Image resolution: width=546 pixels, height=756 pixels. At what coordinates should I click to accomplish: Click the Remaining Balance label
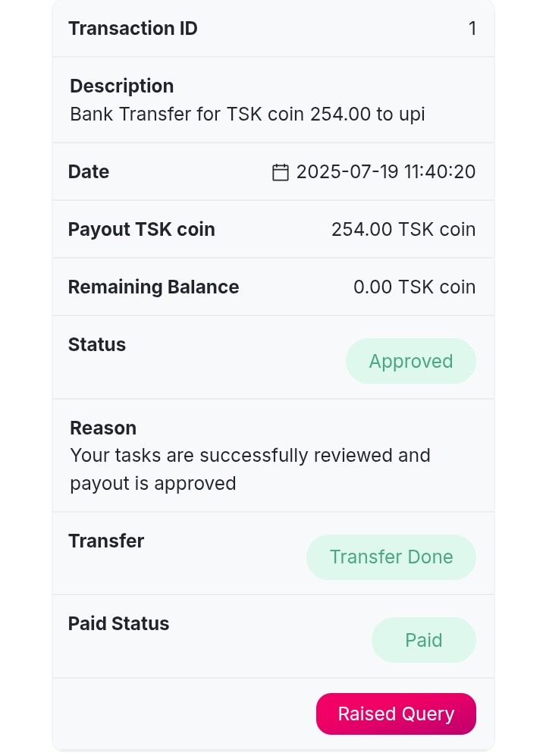pyautogui.click(x=153, y=287)
